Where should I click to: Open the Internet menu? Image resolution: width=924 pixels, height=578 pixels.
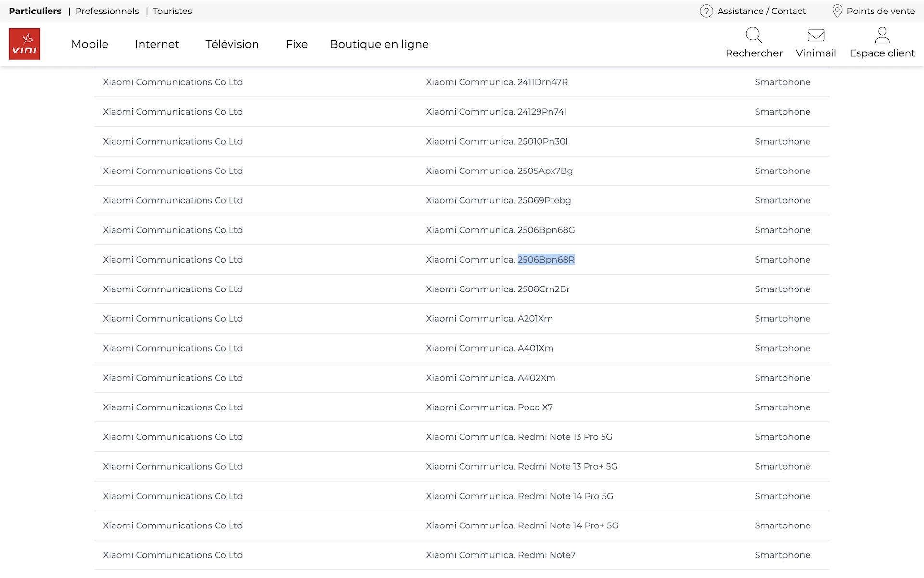click(157, 44)
